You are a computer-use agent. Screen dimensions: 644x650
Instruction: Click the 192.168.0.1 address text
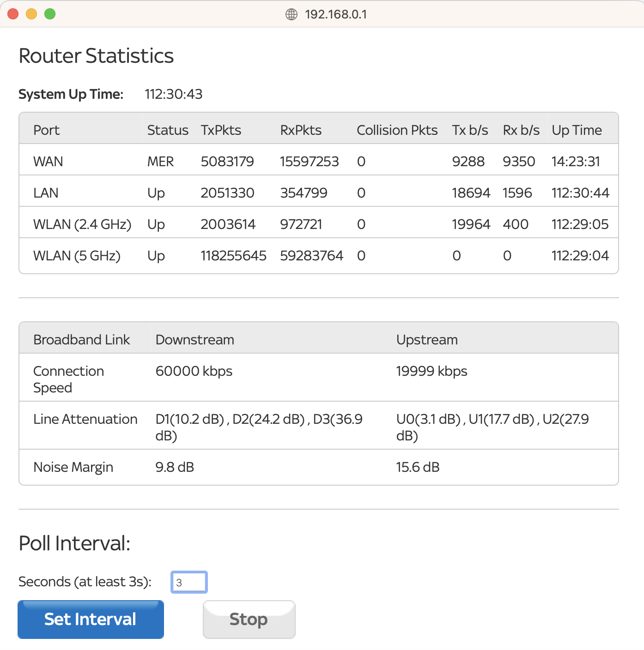click(x=335, y=14)
